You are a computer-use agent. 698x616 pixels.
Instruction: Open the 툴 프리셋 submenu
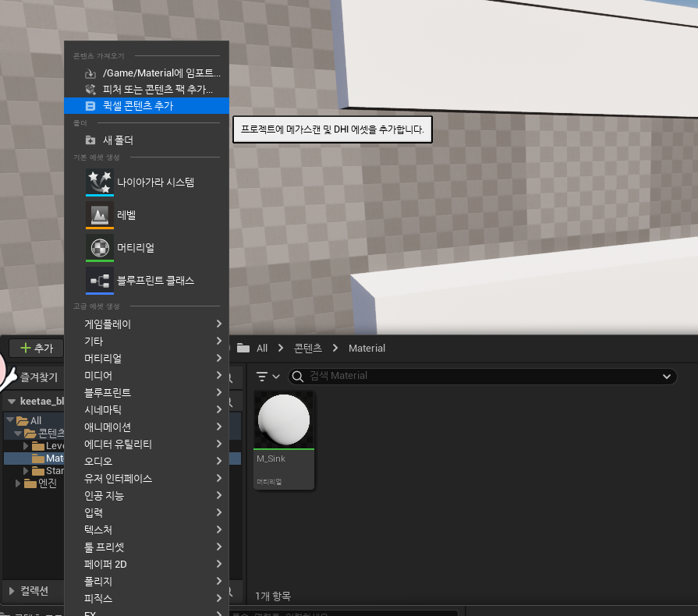[x=147, y=547]
